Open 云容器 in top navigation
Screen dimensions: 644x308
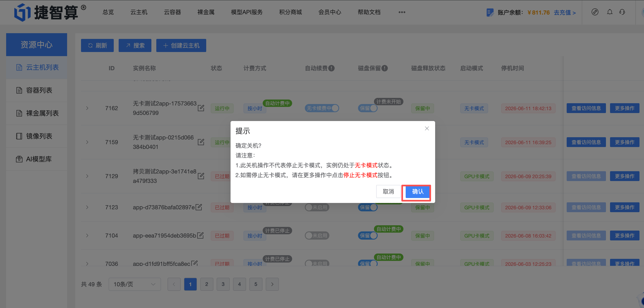click(172, 12)
